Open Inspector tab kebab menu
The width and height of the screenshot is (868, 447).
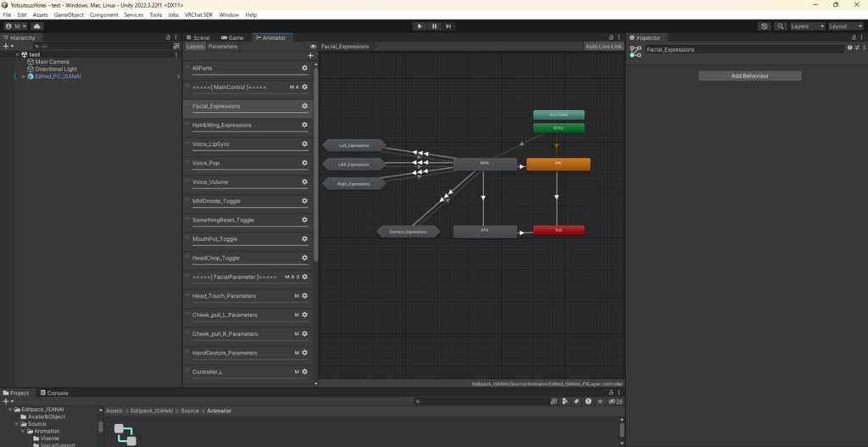[x=862, y=37]
